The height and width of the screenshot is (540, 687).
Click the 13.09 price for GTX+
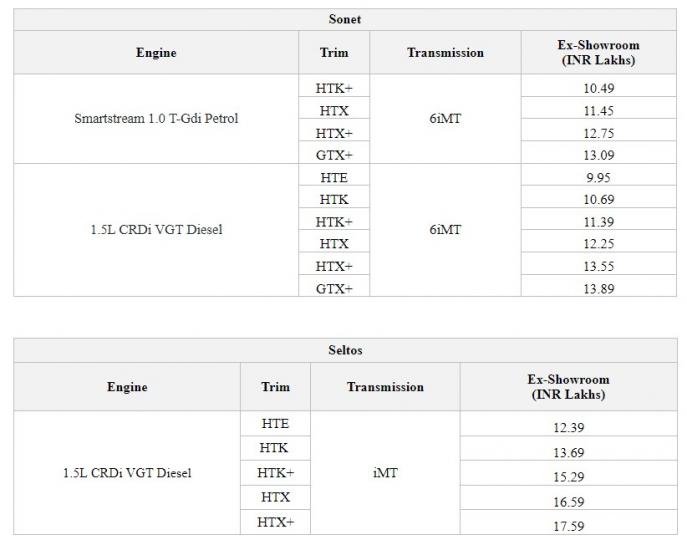coord(598,153)
